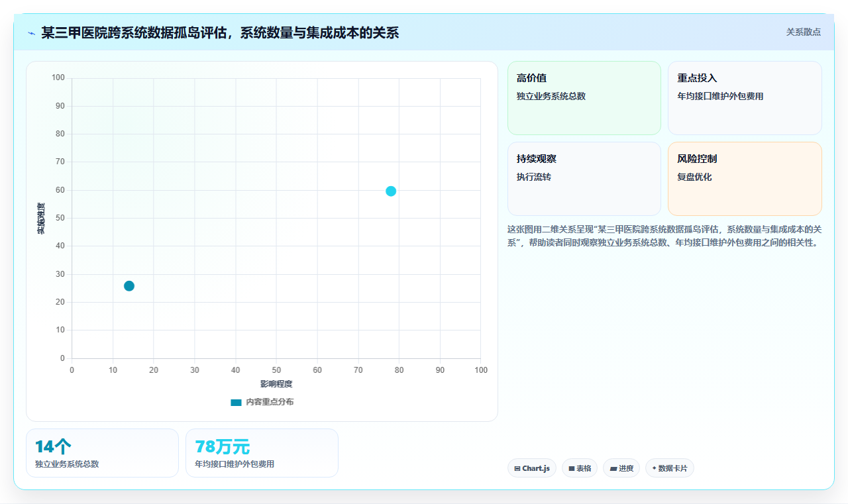Viewport: 848px width, 504px height.
Task: Click 执行流转 text in 持续观察 card
Action: 534,177
